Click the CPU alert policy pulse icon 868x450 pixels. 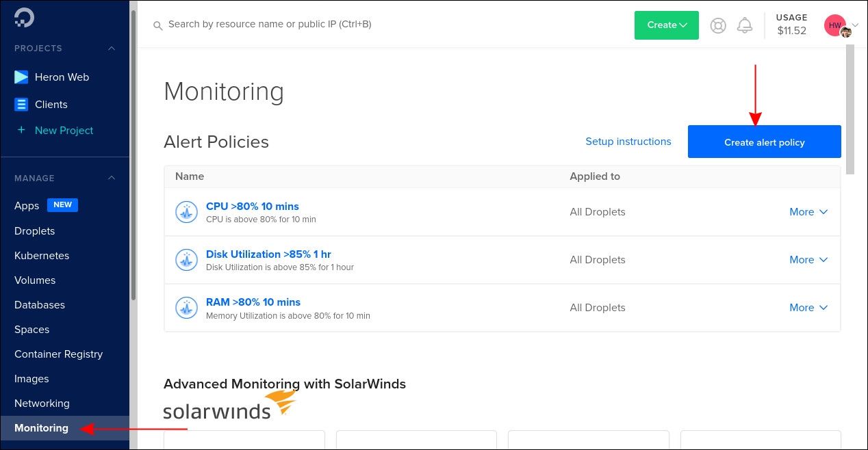pos(186,212)
